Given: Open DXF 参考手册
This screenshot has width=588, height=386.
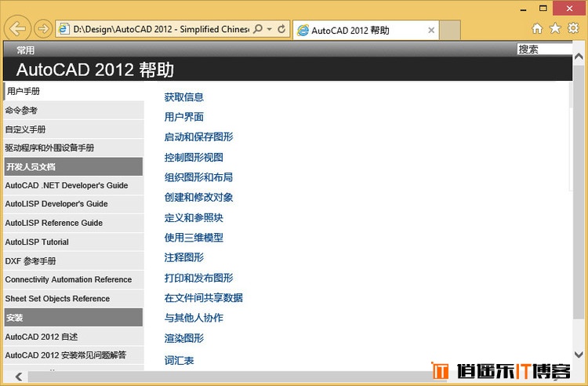Looking at the screenshot, I should 74,261.
